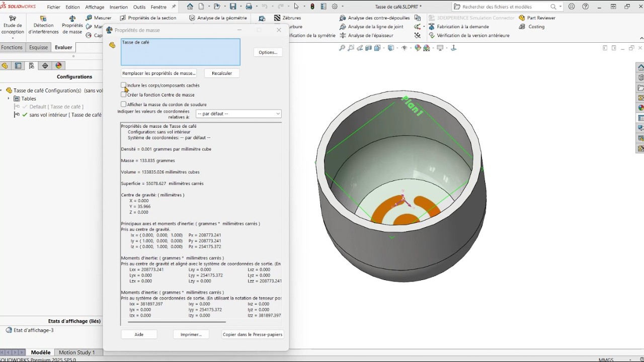Open the Insertion menu

(x=119, y=7)
